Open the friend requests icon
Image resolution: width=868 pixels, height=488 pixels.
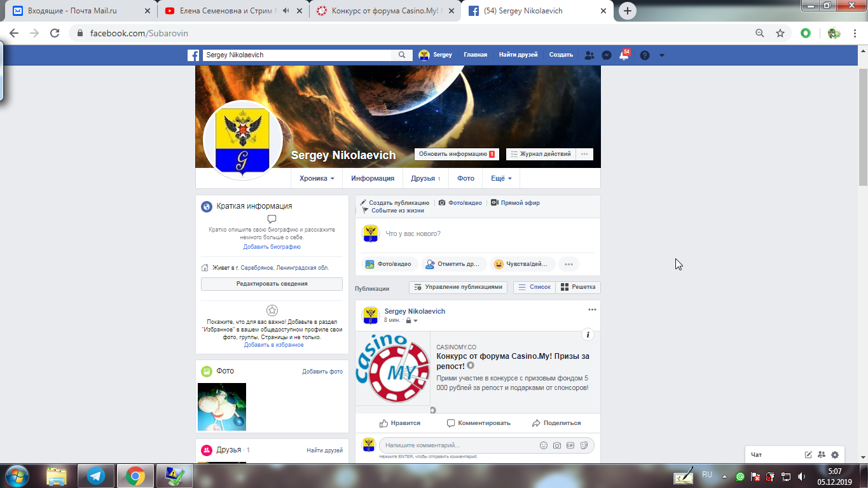(x=589, y=56)
